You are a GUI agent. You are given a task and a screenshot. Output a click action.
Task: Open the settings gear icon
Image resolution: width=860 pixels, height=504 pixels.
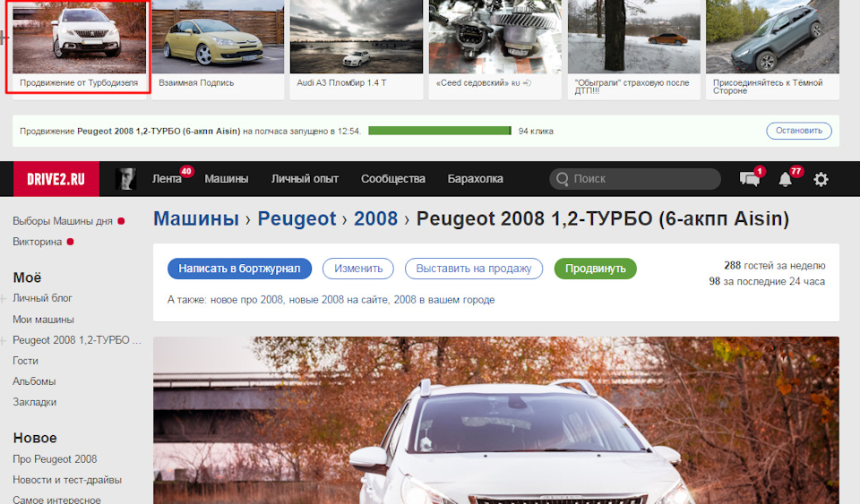pos(821,179)
